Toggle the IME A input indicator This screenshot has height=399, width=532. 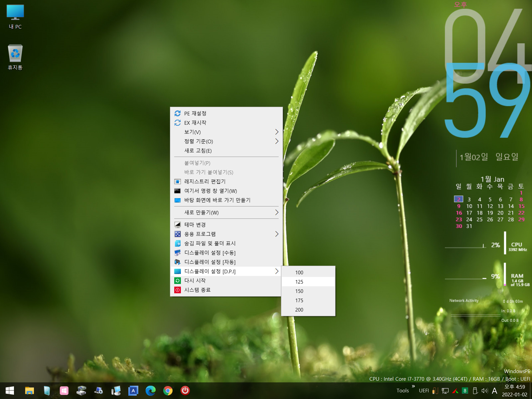point(495,391)
